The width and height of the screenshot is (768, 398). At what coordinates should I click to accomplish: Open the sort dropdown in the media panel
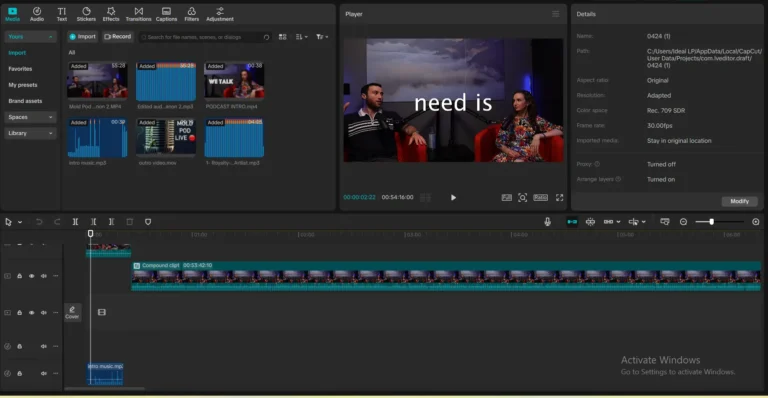tap(302, 37)
